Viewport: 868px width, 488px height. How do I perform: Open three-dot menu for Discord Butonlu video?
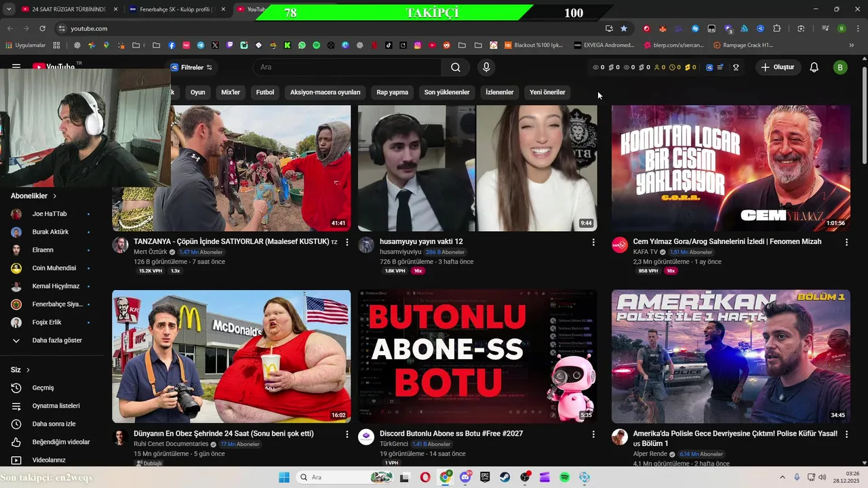593,434
